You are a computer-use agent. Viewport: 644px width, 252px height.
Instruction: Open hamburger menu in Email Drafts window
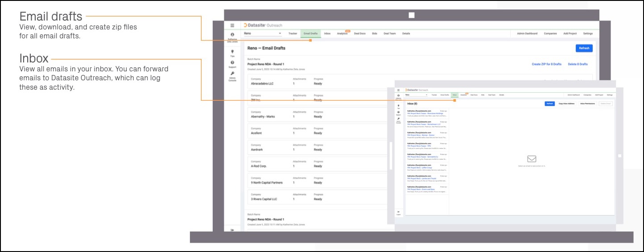[232, 25]
